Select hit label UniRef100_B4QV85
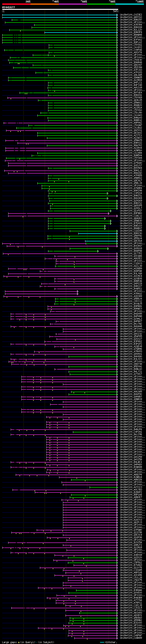Screen dimensions: 146x644 tap(131, 313)
